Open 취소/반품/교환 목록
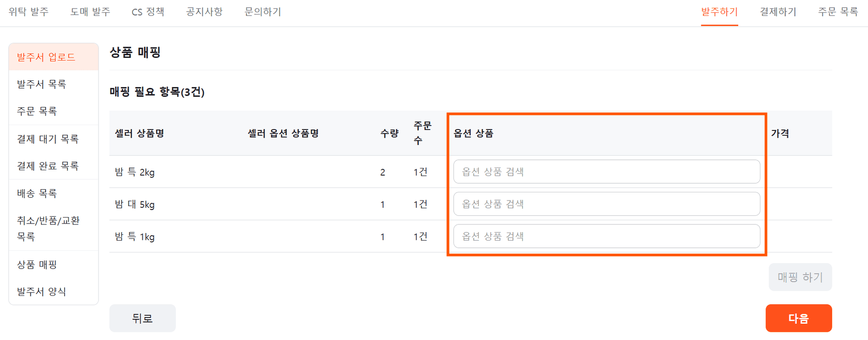 (x=48, y=228)
